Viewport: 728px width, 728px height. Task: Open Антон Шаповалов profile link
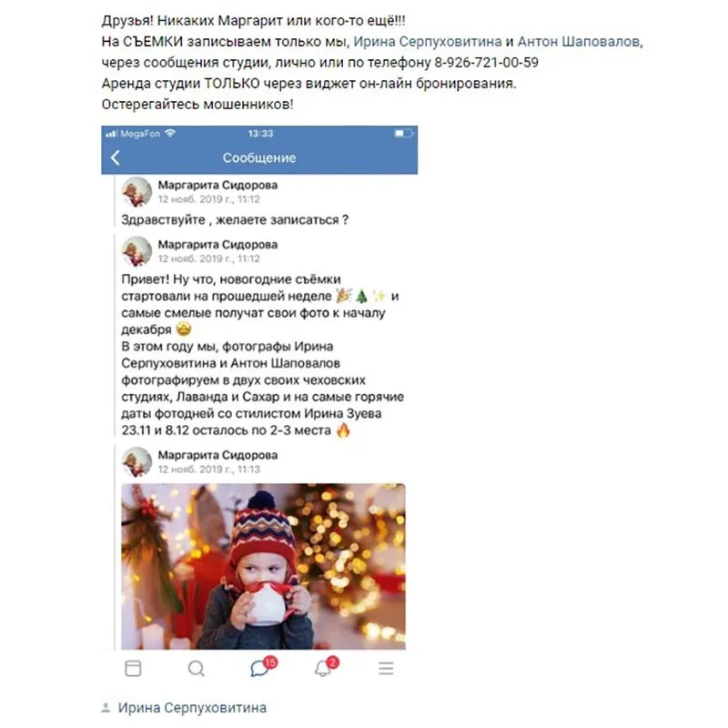click(x=580, y=42)
